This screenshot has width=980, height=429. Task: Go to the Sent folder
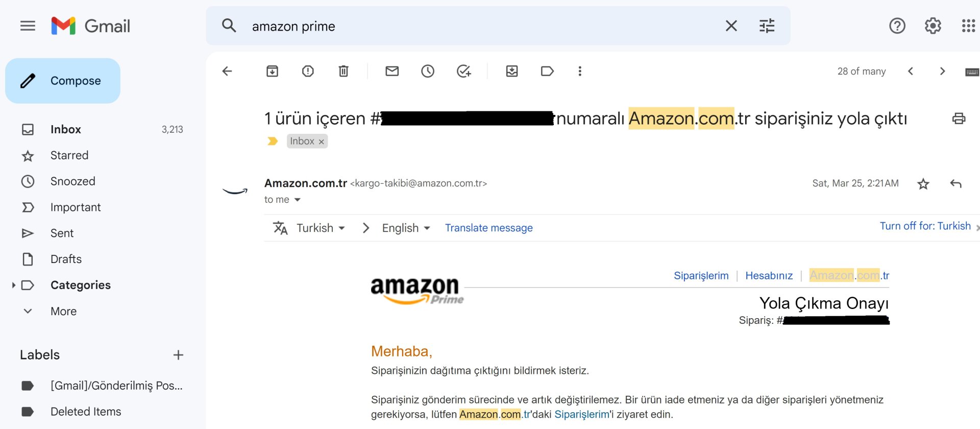click(x=62, y=233)
